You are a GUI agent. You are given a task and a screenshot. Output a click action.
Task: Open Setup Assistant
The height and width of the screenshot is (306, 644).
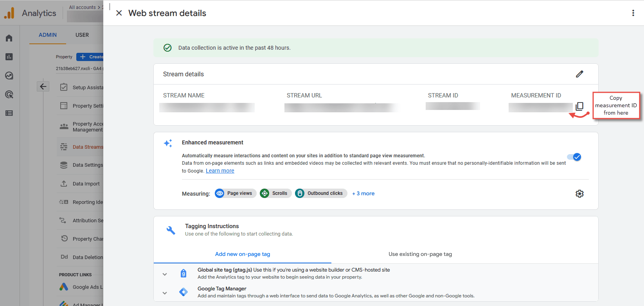88,87
